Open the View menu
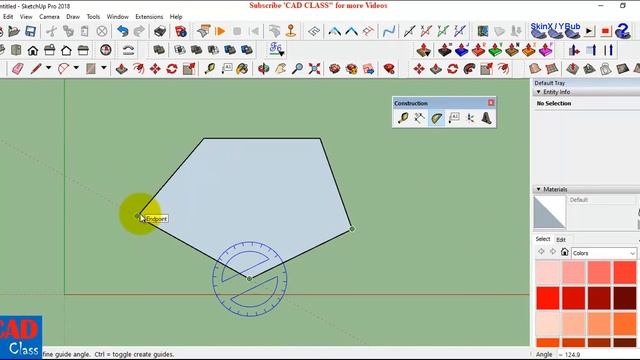Viewport: 640px width, 360px height. point(26,17)
